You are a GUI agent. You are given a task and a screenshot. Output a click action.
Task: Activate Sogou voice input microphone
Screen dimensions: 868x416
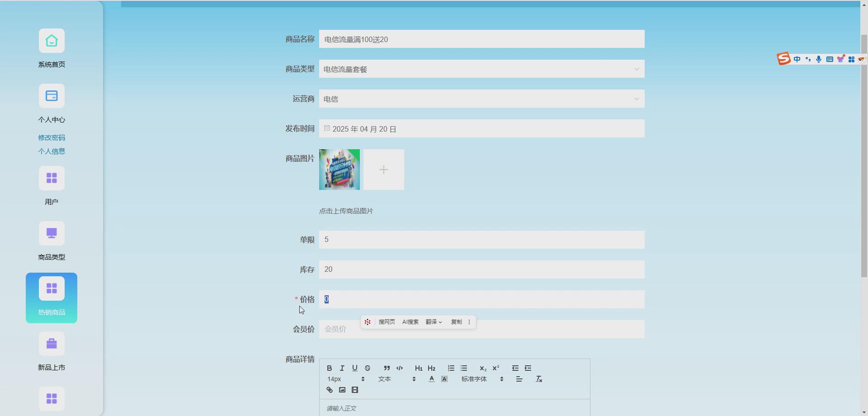click(x=819, y=59)
